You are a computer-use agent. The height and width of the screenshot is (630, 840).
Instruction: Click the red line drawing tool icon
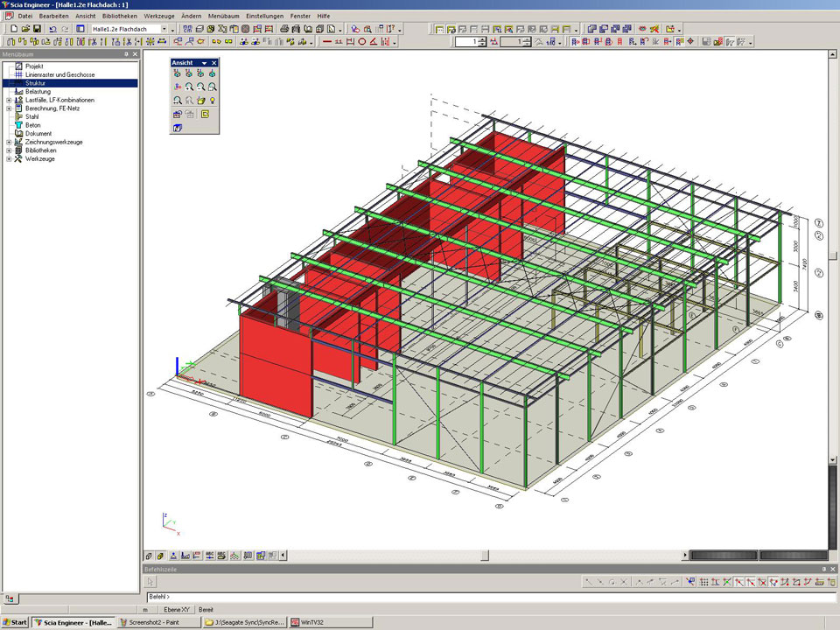(328, 41)
